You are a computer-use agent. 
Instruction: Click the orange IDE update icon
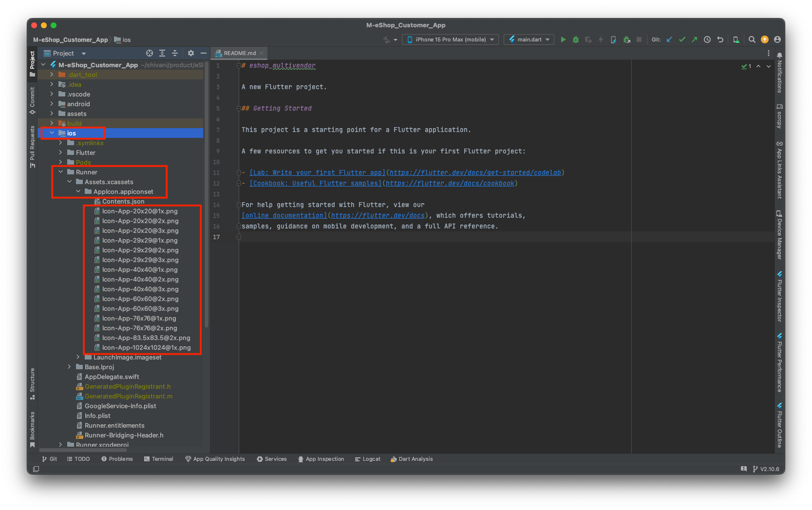click(x=765, y=39)
